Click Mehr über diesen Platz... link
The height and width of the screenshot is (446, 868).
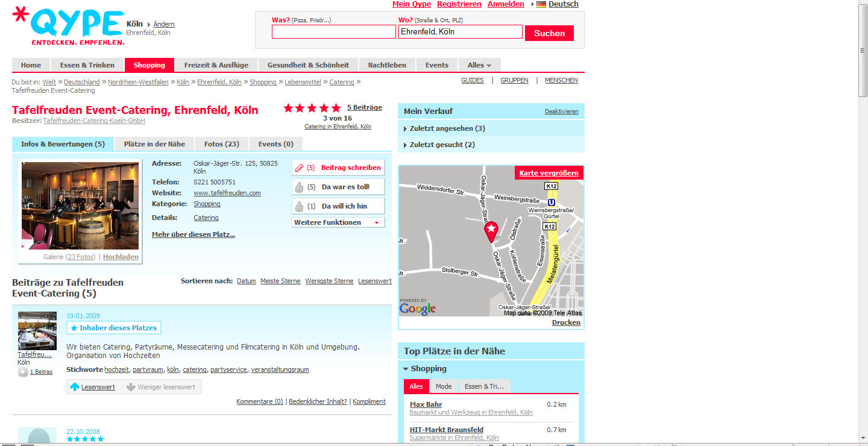click(x=193, y=234)
